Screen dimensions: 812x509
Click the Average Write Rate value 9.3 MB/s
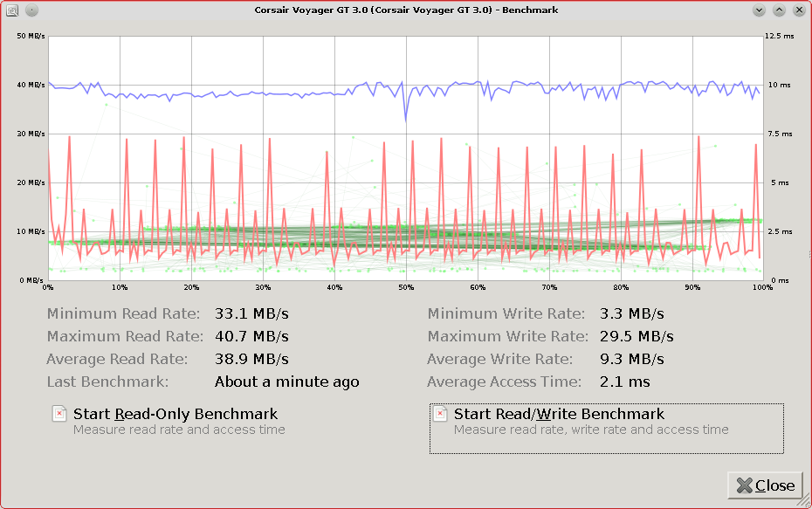(632, 360)
